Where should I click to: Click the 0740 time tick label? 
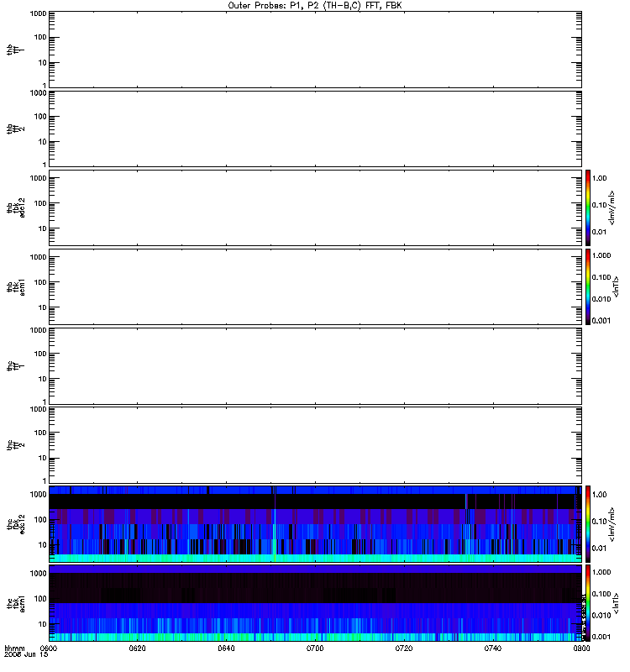pyautogui.click(x=493, y=648)
